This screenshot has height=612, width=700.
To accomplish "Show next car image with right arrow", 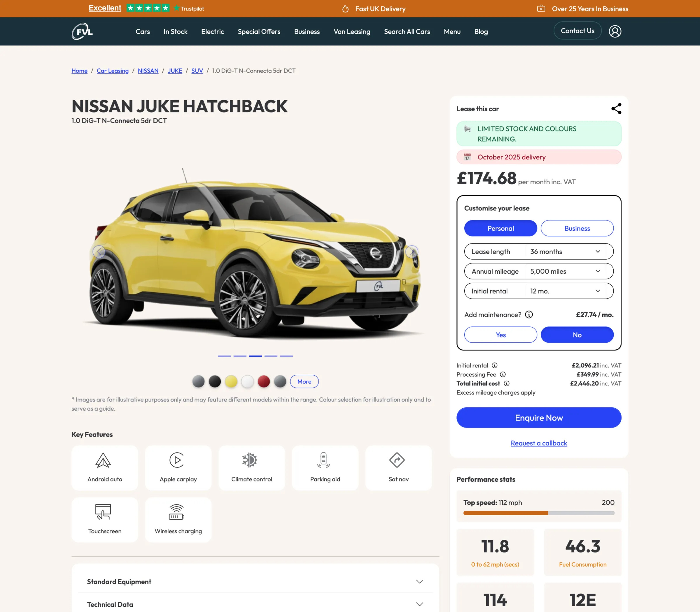I will (412, 252).
